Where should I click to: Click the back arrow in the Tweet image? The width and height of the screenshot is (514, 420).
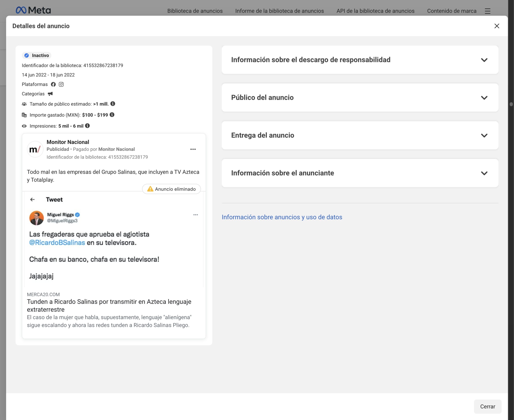click(33, 200)
